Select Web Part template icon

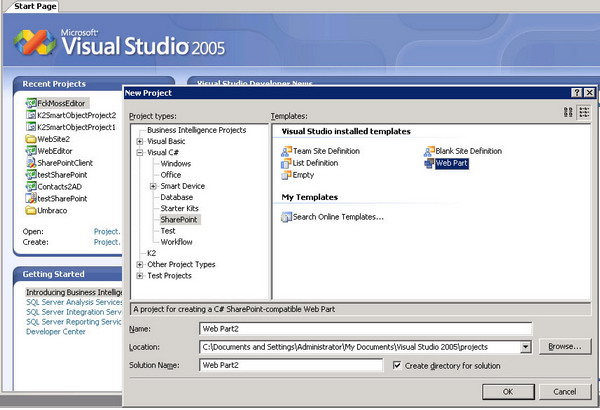(429, 163)
